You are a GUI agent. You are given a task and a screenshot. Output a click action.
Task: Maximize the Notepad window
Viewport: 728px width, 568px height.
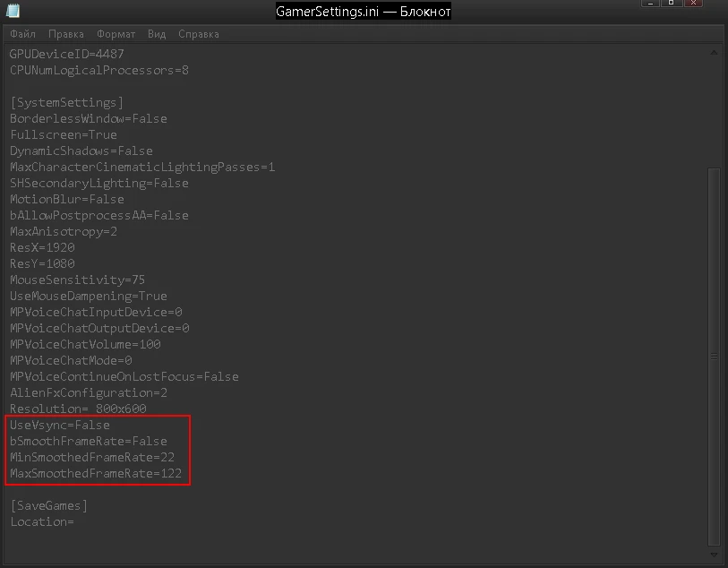[671, 4]
